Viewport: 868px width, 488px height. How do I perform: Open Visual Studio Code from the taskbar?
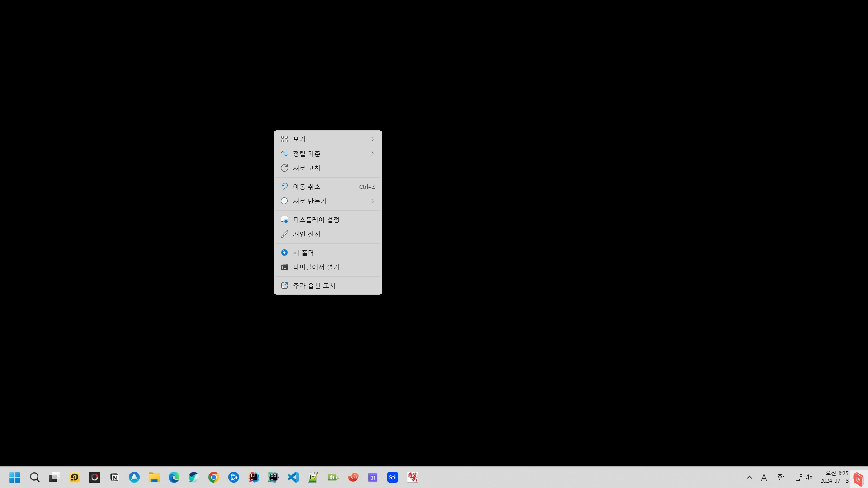click(x=293, y=477)
